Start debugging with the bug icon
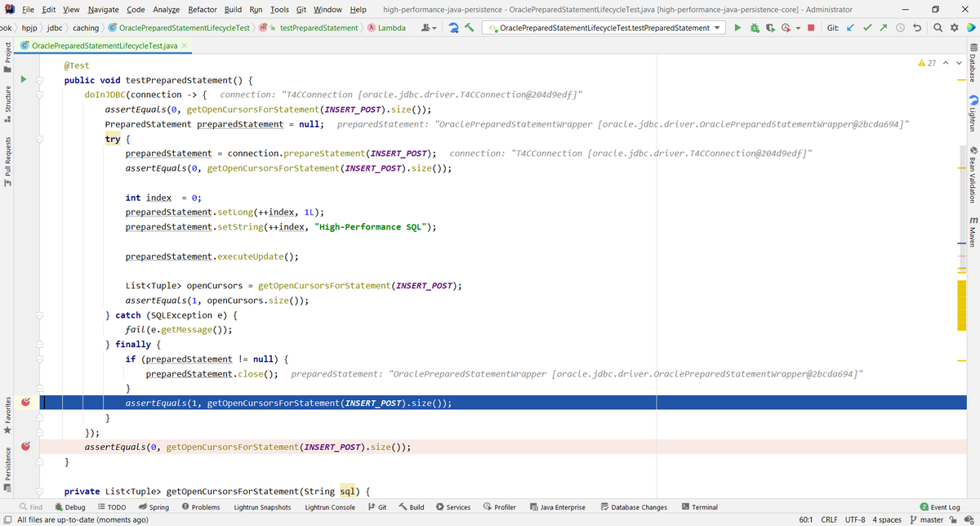This screenshot has height=526, width=980. (754, 28)
